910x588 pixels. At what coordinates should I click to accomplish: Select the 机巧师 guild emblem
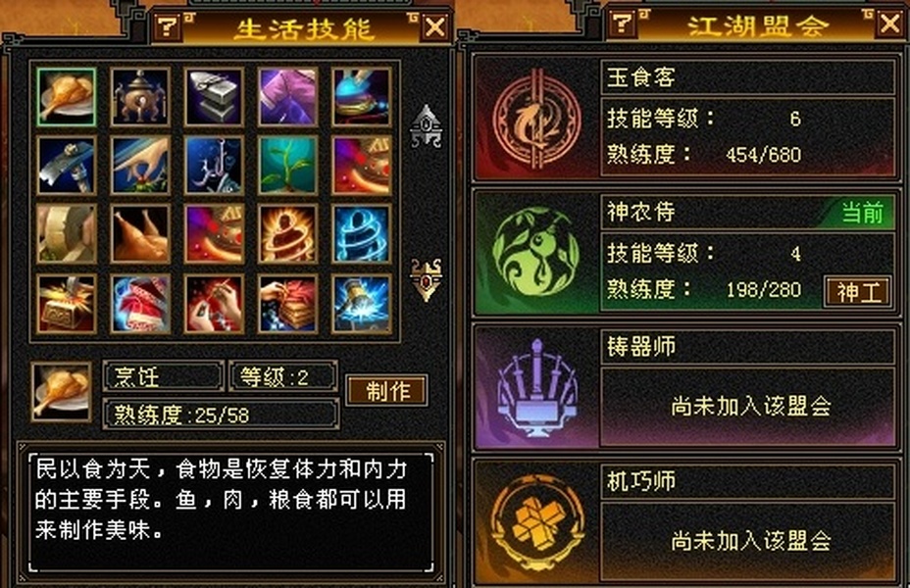(536, 522)
